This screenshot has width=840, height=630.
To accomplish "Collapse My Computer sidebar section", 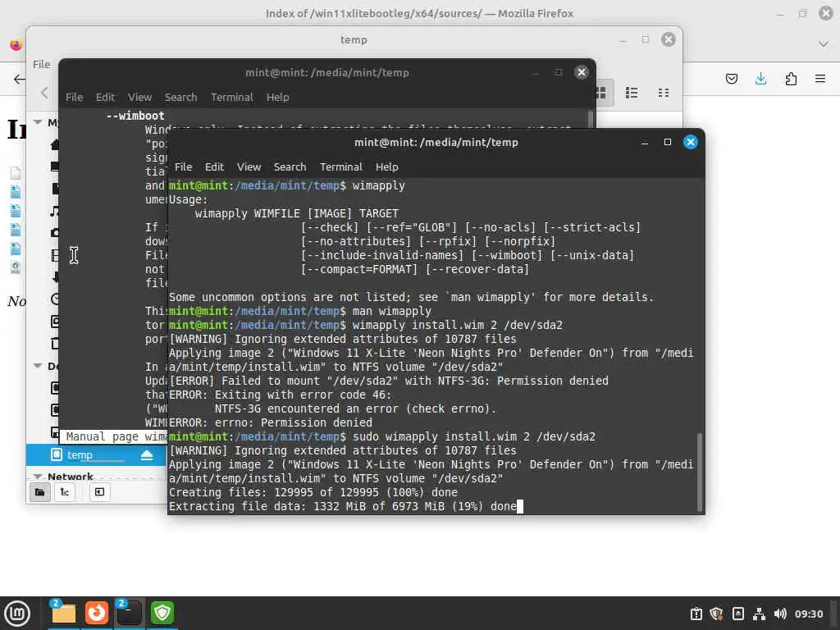I will tap(38, 122).
